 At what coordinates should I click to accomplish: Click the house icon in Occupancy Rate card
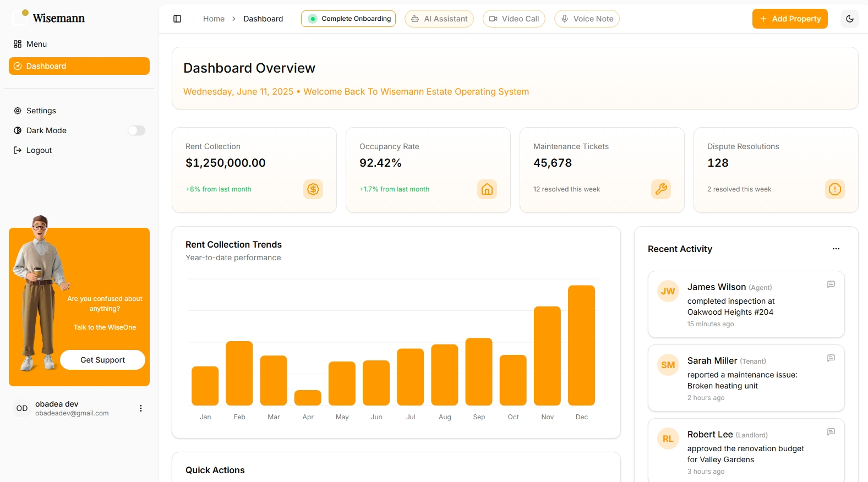click(x=487, y=189)
